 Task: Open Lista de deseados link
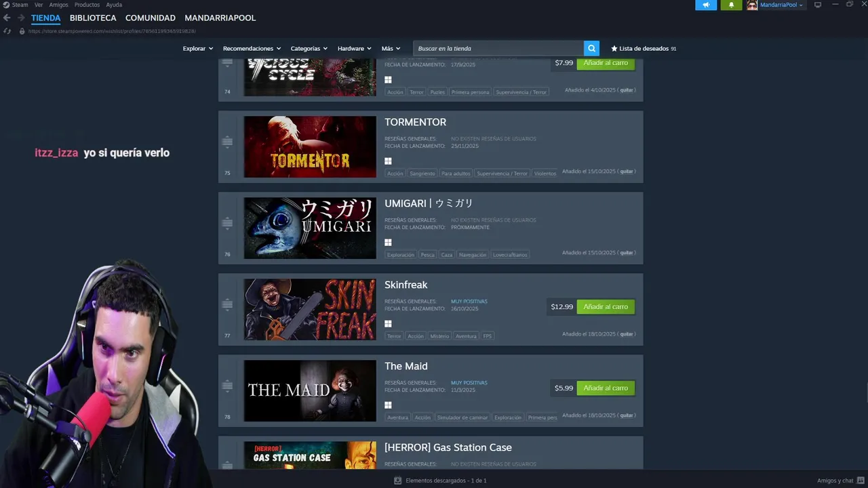[x=644, y=49]
